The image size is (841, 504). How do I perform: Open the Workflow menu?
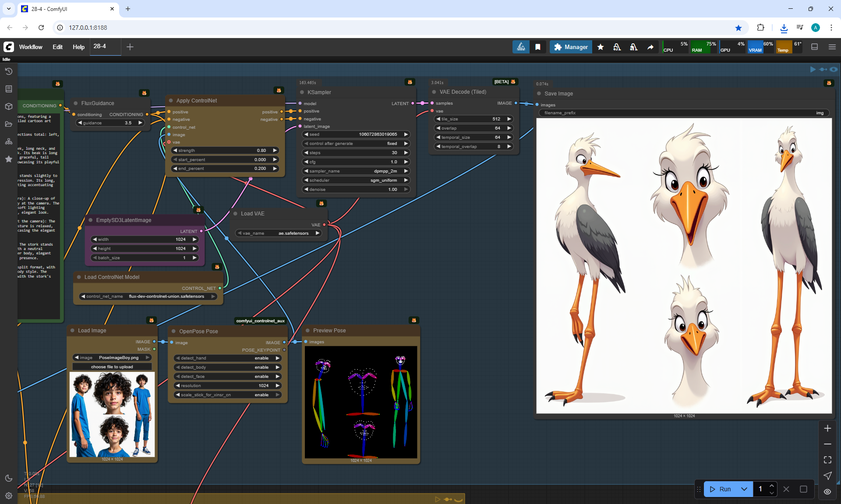click(x=31, y=47)
